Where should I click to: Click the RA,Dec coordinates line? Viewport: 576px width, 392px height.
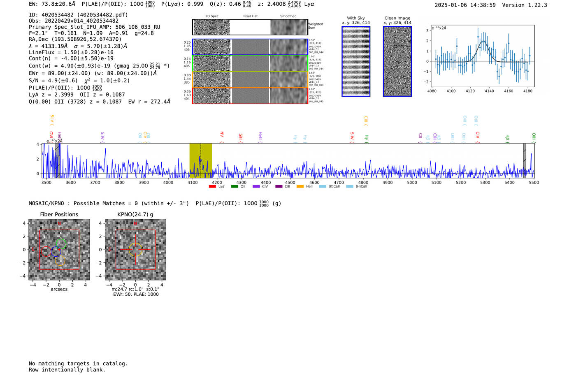(x=75, y=39)
